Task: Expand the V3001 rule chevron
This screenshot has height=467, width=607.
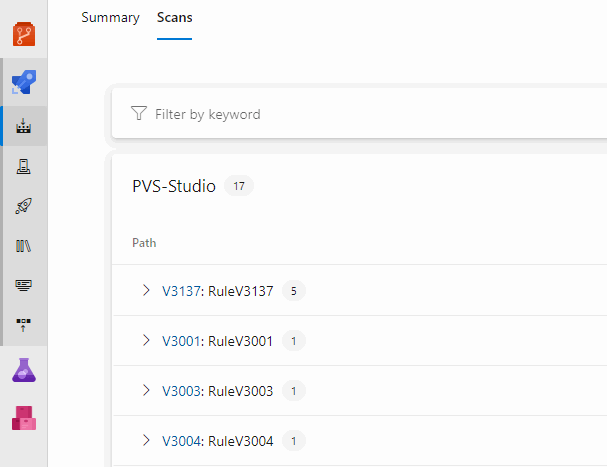Action: pyautogui.click(x=146, y=341)
